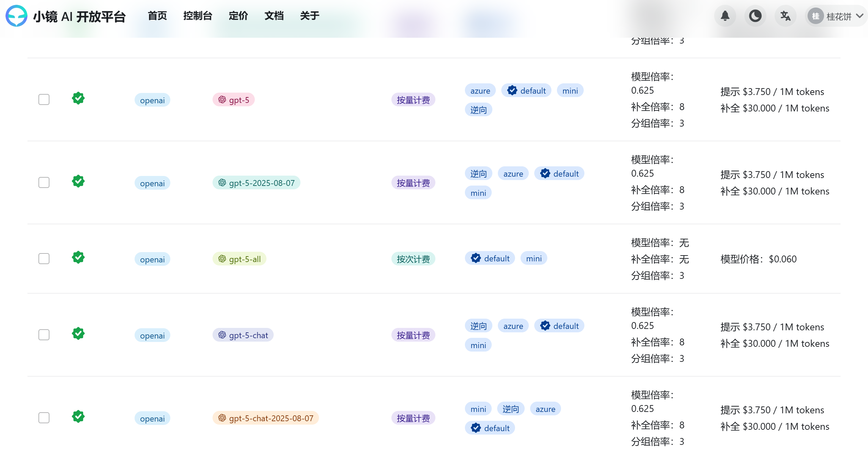Click 按量计费 tag in gpt-5-chat row
This screenshot has width=868, height=450.
413,335
